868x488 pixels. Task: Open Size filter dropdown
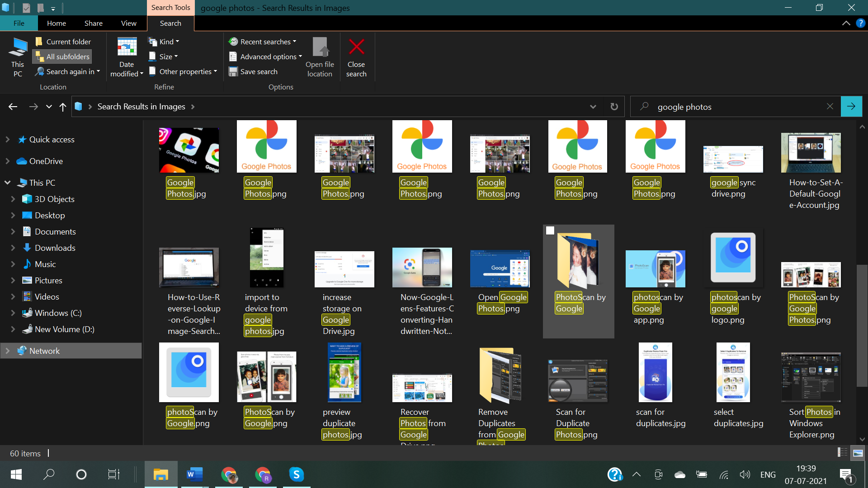point(163,56)
